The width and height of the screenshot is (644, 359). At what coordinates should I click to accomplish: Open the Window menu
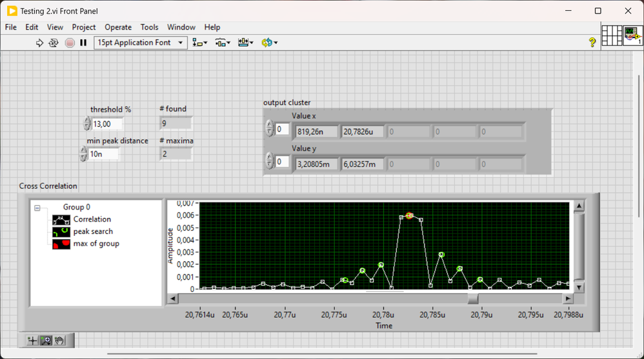point(181,27)
